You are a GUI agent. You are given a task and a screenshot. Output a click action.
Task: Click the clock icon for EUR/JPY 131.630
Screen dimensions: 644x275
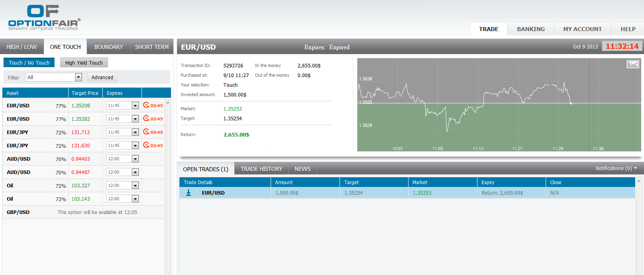[x=146, y=145]
